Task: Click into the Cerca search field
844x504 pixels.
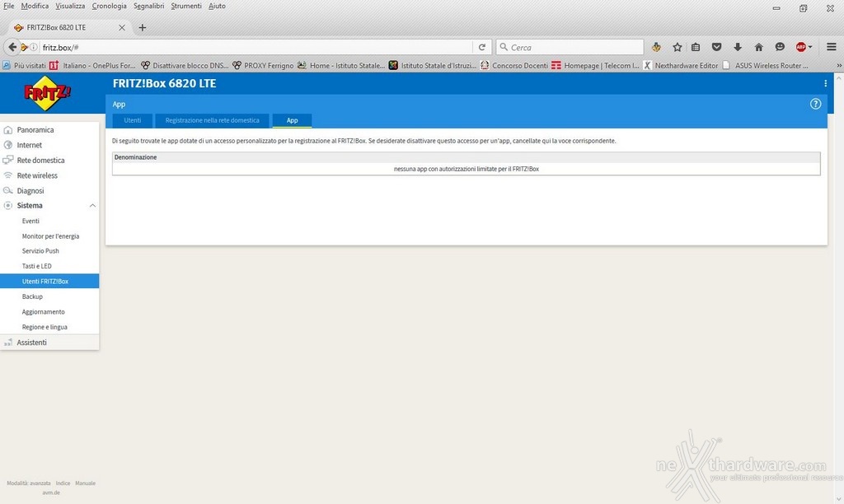Action: pos(570,47)
